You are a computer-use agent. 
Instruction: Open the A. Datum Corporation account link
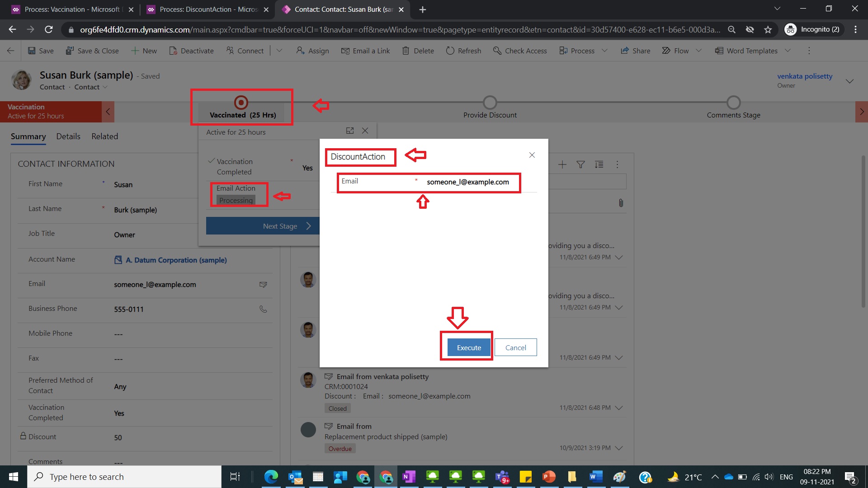[x=176, y=260]
